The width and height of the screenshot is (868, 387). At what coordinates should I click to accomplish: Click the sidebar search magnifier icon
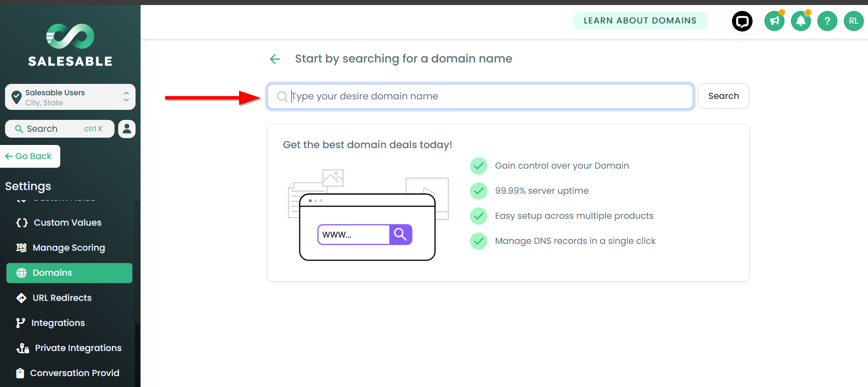(x=19, y=129)
